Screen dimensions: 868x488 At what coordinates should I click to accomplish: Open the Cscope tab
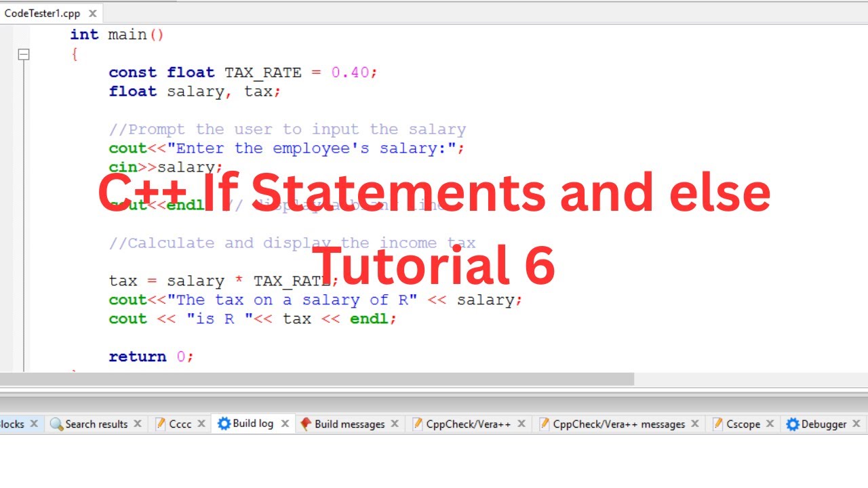(743, 424)
